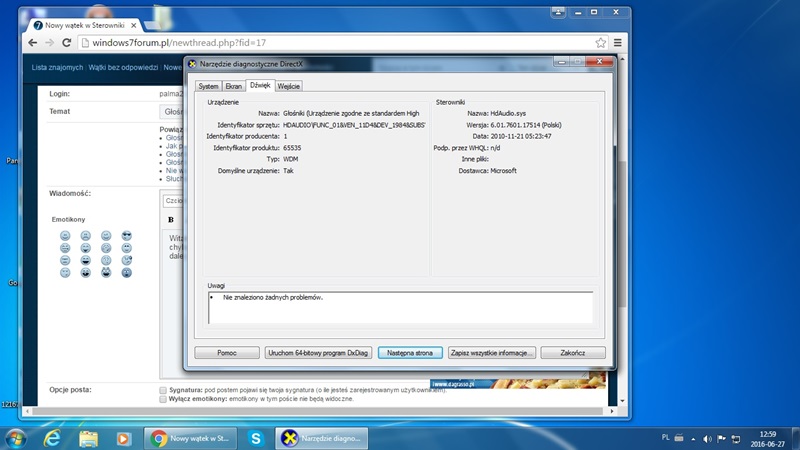Show hidden system tray icons
Image resolution: width=800 pixels, height=450 pixels.
point(693,438)
